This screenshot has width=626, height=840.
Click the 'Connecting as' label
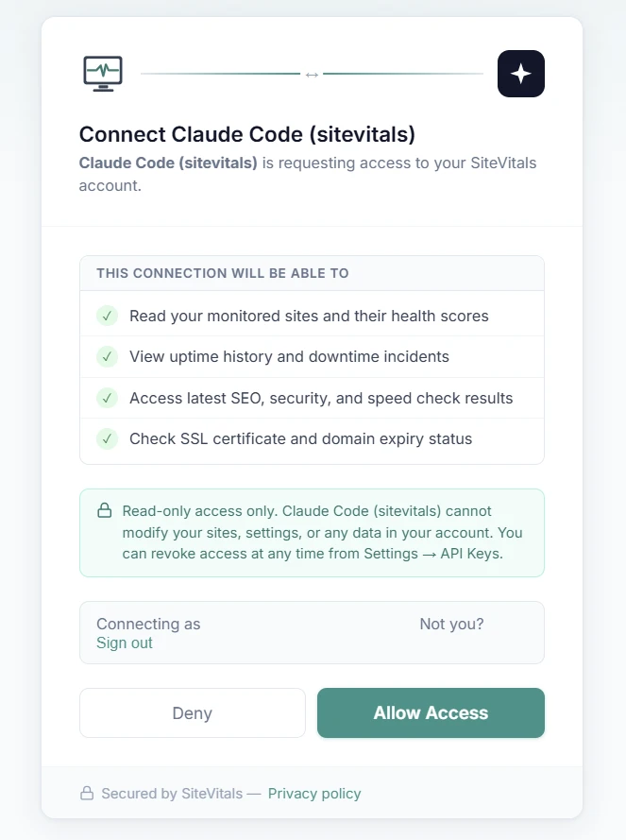coord(148,624)
